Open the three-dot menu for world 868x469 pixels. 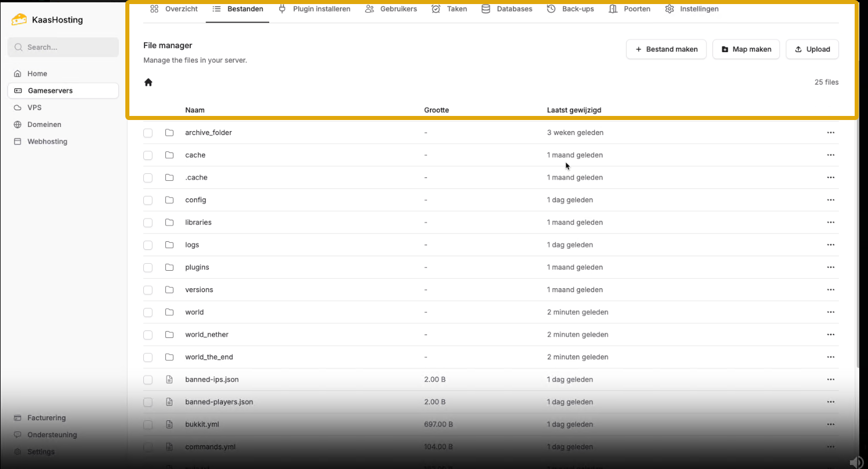830,312
